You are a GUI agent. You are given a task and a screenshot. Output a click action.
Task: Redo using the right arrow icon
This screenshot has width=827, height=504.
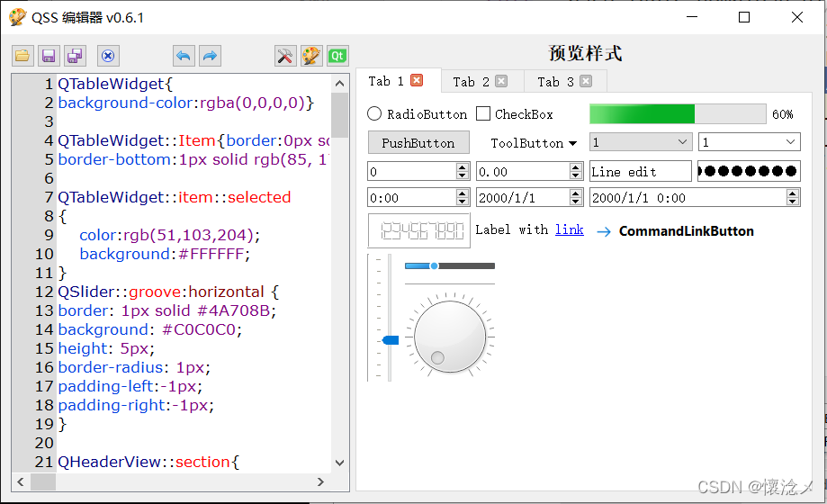[x=210, y=56]
